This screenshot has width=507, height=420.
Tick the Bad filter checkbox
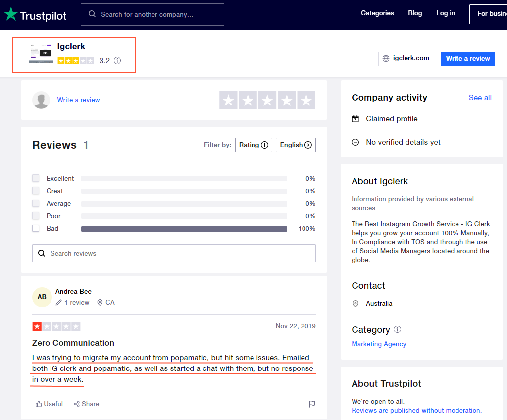tap(36, 228)
